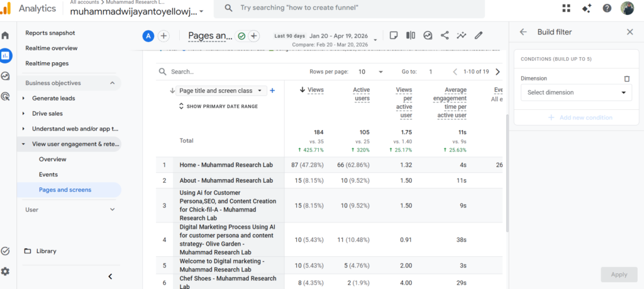Close the Build filter panel
This screenshot has width=644, height=289.
click(x=630, y=32)
